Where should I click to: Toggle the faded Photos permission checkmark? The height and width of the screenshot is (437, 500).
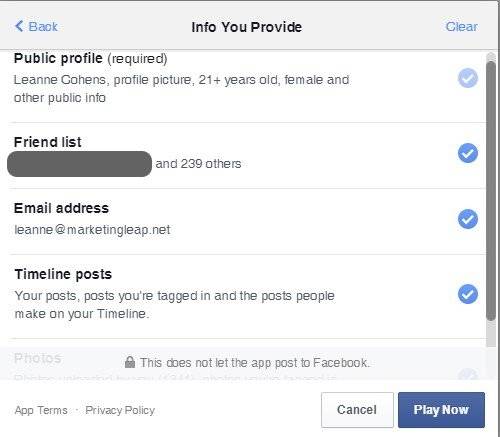tap(468, 375)
